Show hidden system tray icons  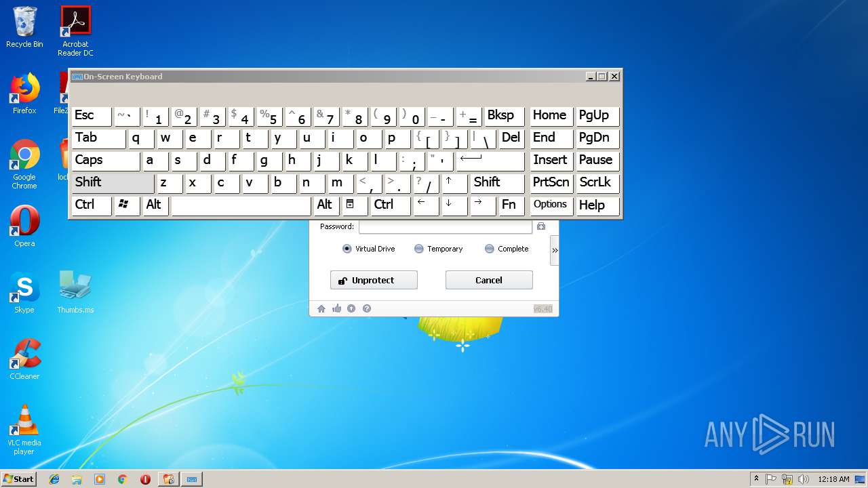pyautogui.click(x=756, y=479)
